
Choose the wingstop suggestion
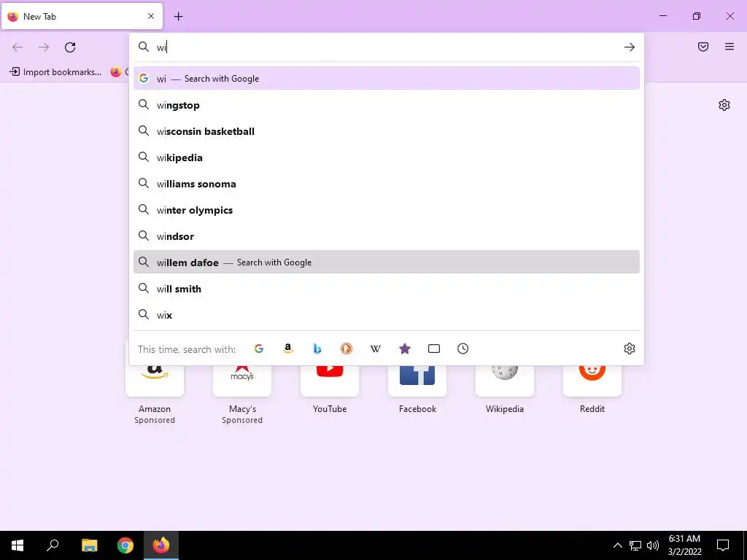(387, 105)
